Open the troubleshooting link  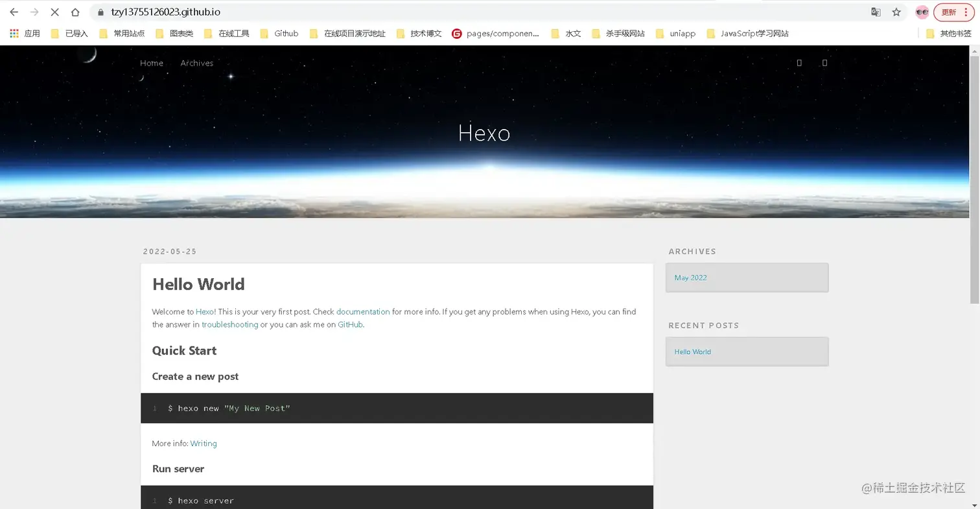point(229,324)
